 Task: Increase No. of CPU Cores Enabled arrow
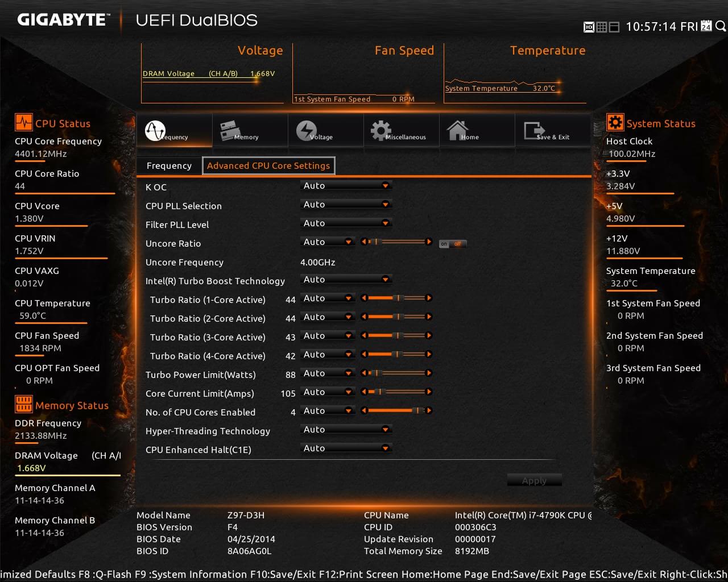point(429,410)
